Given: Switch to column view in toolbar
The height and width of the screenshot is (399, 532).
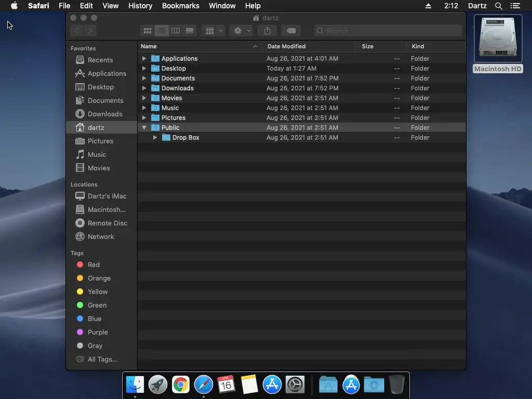Looking at the screenshot, I should 176,31.
